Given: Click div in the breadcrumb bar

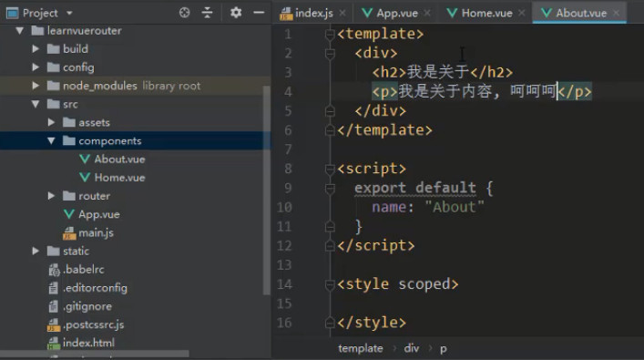Looking at the screenshot, I should point(411,348).
